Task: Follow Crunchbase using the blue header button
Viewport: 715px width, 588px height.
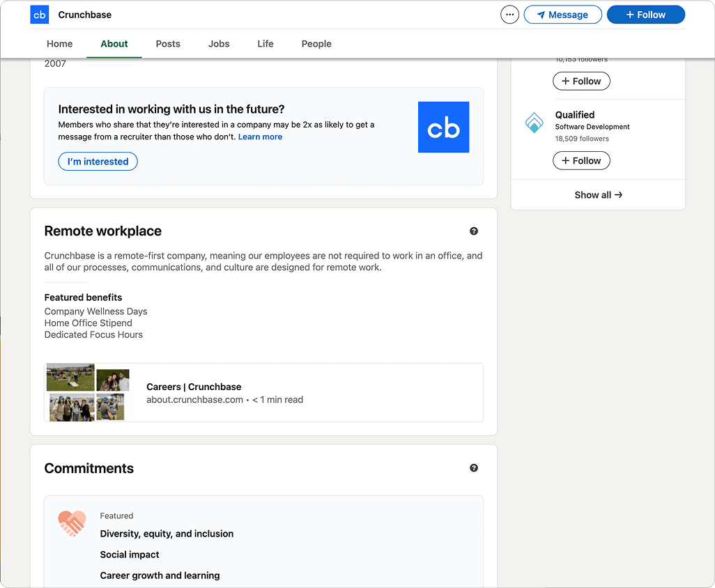Action: pos(645,15)
